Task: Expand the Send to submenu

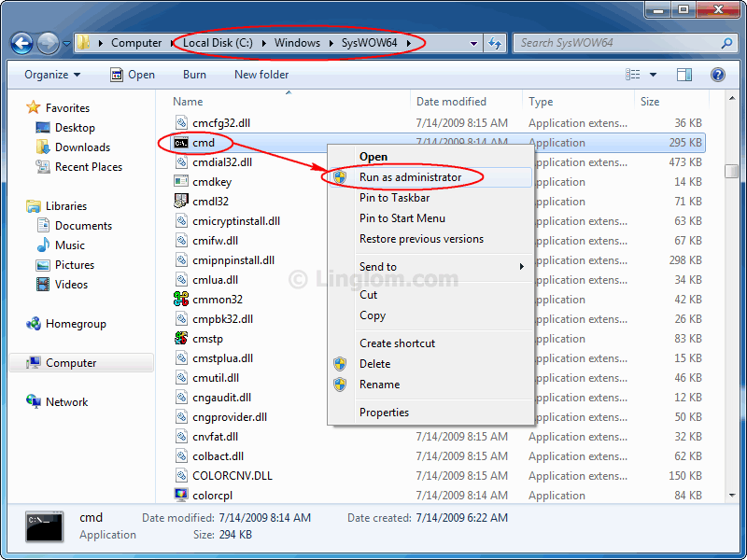Action: coord(430,267)
